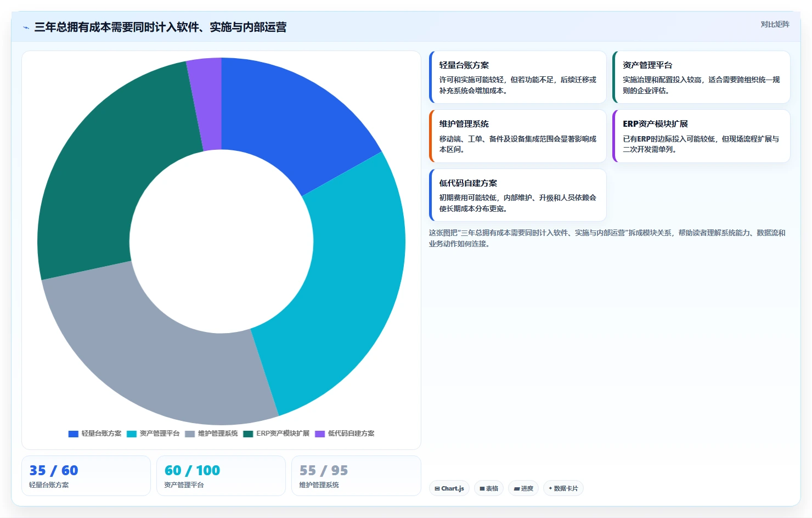Image resolution: width=812 pixels, height=518 pixels.
Task: Click the Chart.js tag
Action: coord(449,488)
